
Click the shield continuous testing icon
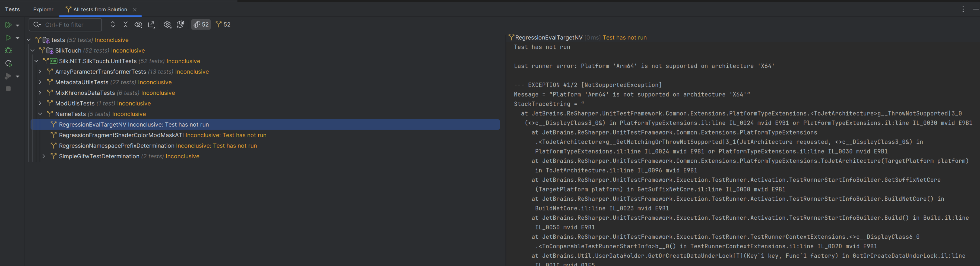coord(181,25)
